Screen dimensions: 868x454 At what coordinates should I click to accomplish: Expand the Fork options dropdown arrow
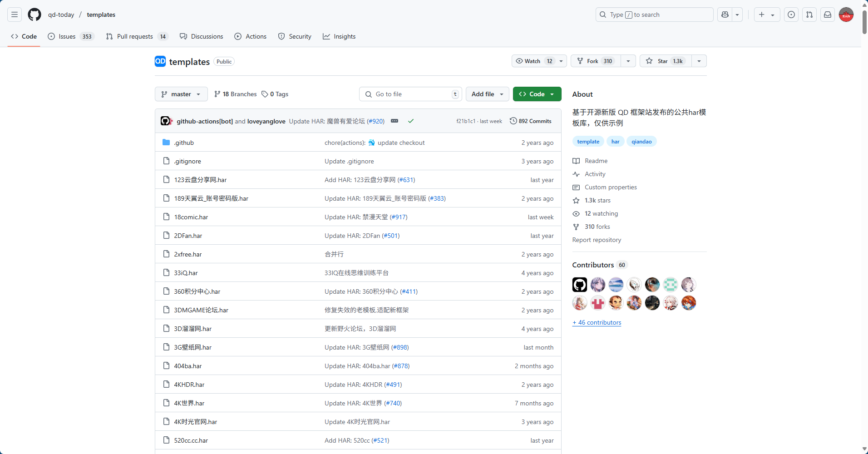point(628,61)
